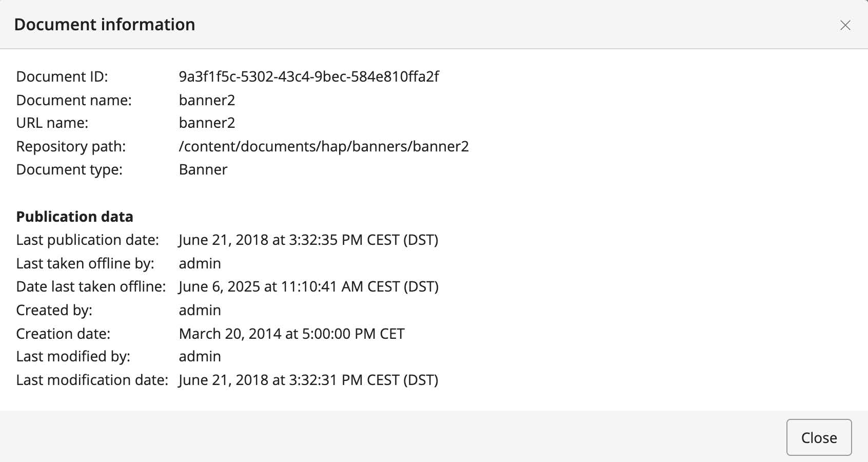The image size is (868, 462).
Task: Click the Creation date label
Action: 63,334
